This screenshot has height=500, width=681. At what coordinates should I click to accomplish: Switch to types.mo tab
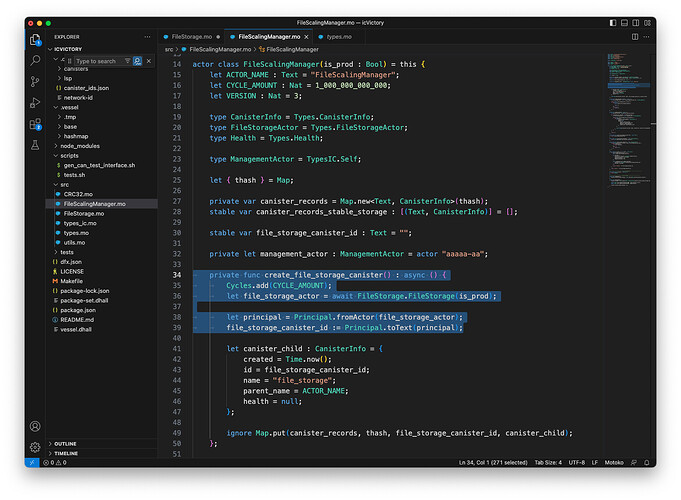tap(339, 37)
